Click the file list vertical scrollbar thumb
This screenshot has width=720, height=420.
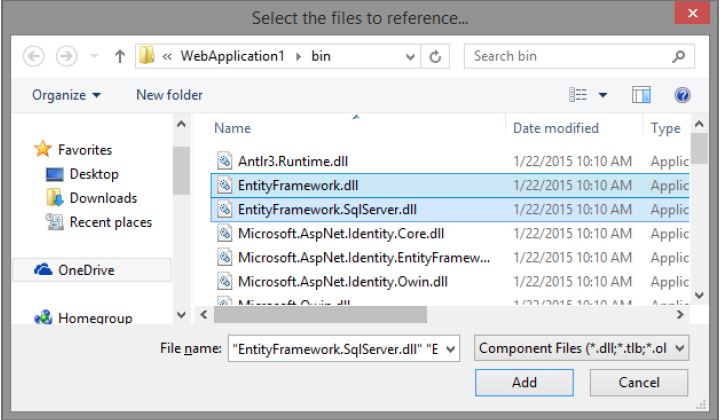699,148
